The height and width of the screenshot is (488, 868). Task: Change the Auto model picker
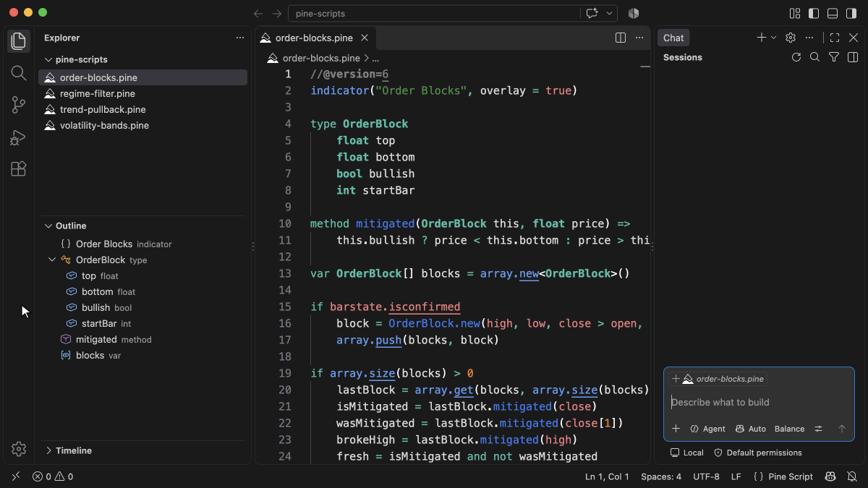(750, 429)
